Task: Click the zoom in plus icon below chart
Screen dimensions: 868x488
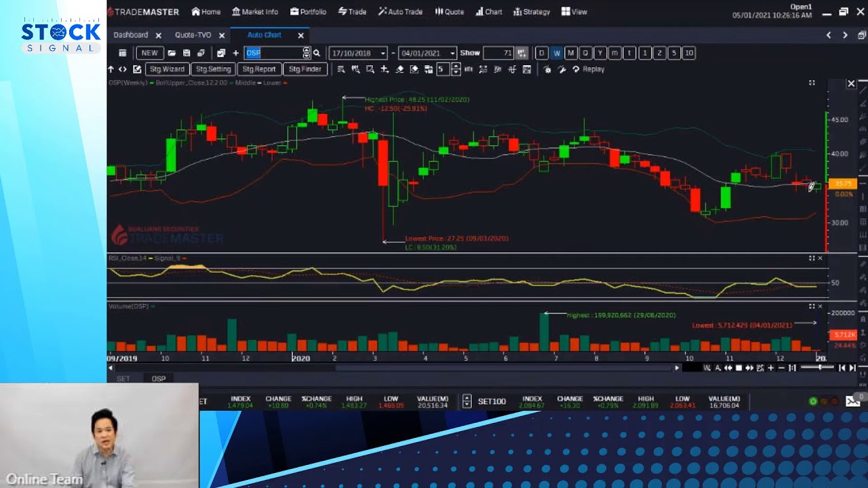Action: pos(771,368)
